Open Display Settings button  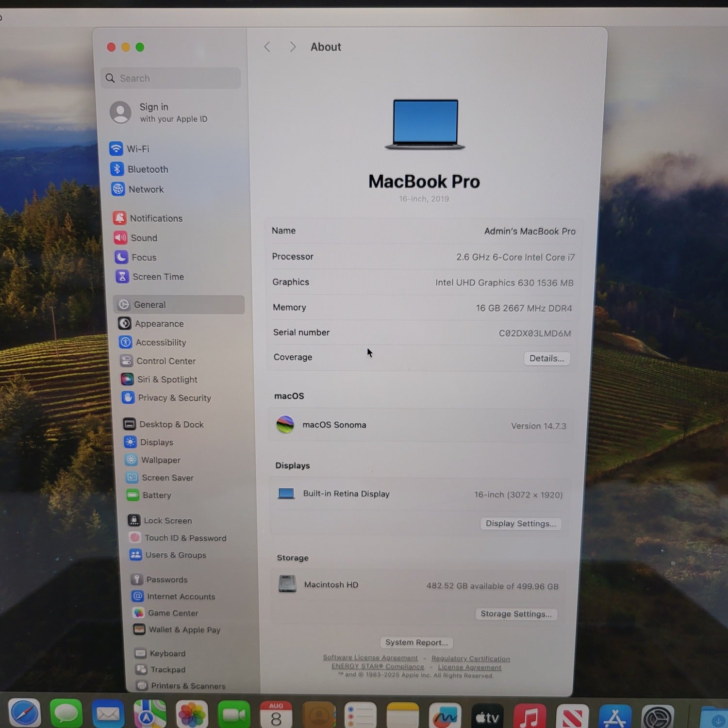521,524
